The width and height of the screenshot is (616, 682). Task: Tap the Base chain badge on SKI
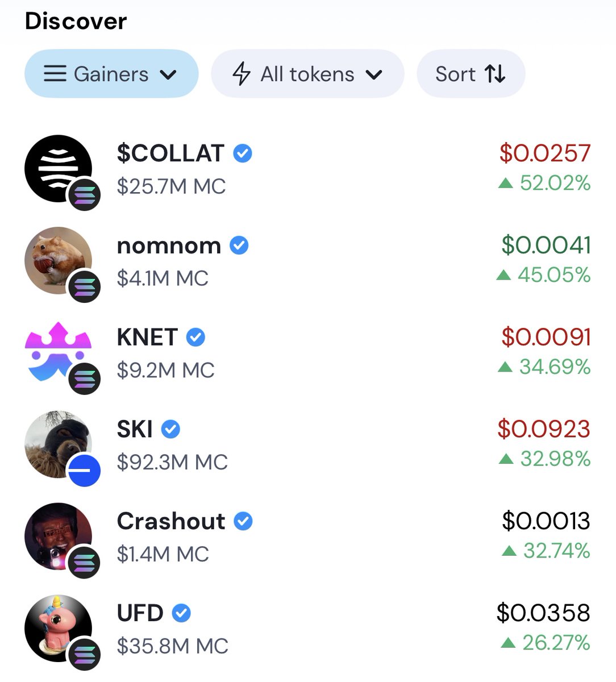pos(84,471)
